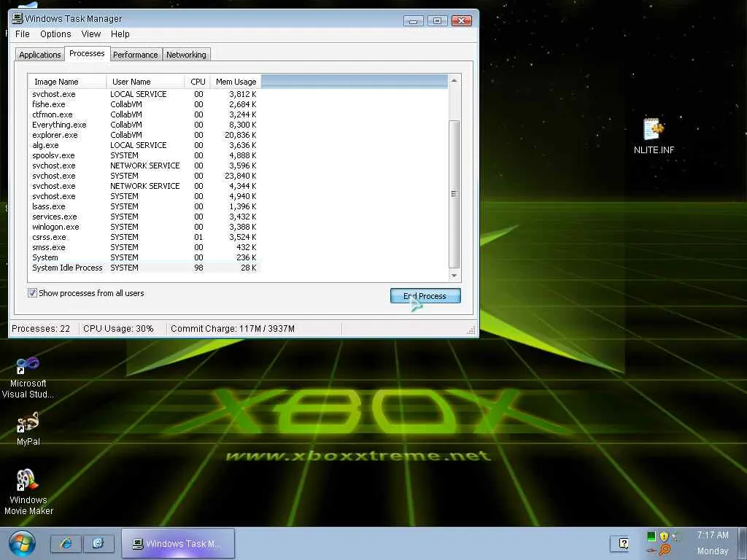Switch to the Networking tab
The image size is (747, 560).
click(186, 55)
